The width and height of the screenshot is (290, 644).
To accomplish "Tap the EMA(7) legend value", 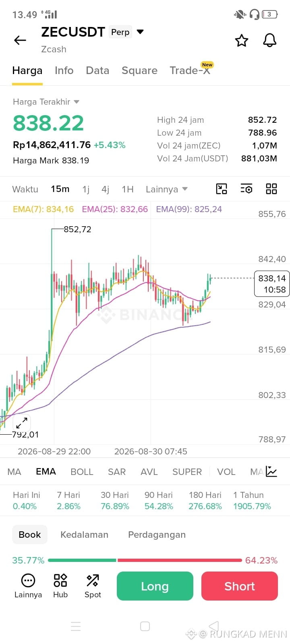I will pyautogui.click(x=43, y=209).
